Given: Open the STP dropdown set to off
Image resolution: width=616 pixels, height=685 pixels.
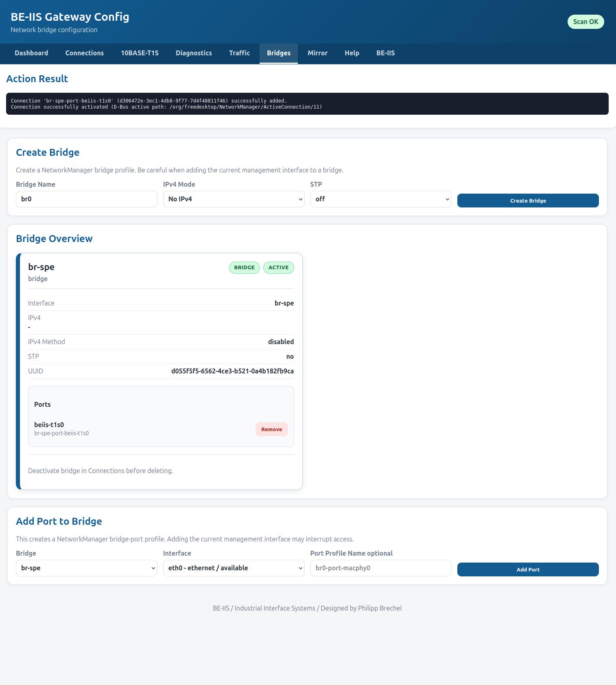Looking at the screenshot, I should [x=381, y=199].
